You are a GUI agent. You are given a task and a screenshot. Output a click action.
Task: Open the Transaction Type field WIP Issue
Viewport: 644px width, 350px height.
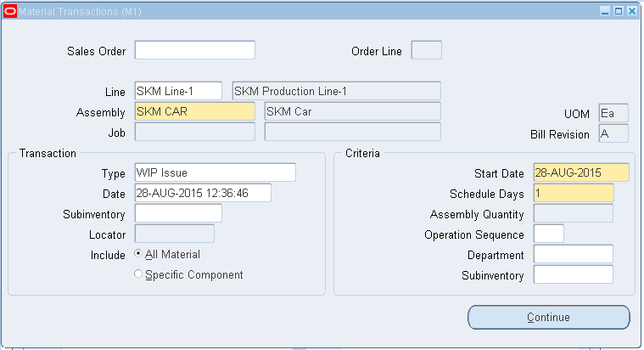[x=215, y=172]
